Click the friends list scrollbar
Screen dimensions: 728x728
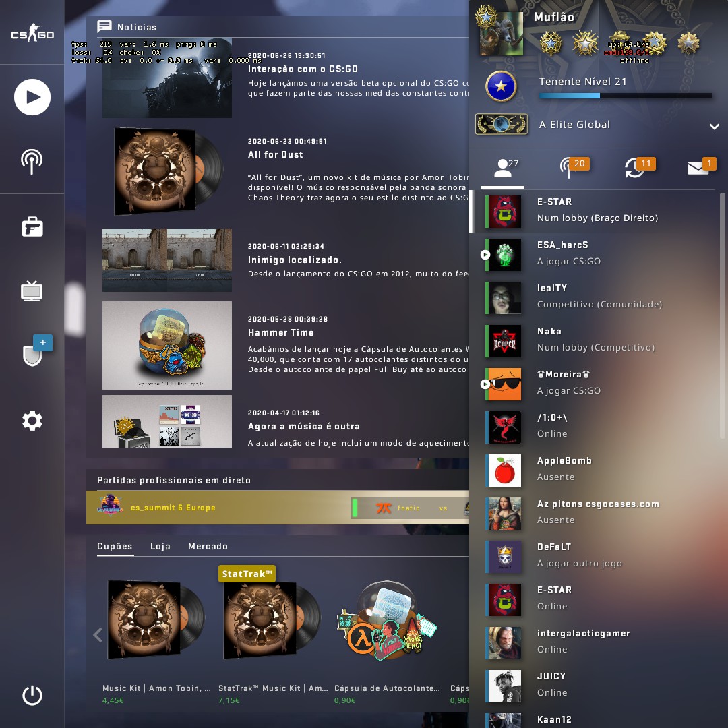723,315
